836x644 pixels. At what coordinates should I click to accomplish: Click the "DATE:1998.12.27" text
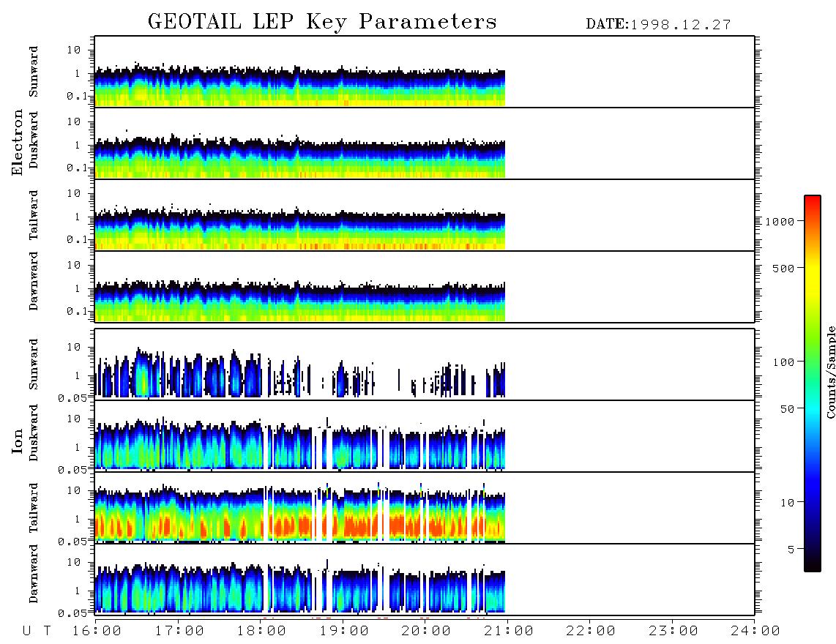(658, 24)
